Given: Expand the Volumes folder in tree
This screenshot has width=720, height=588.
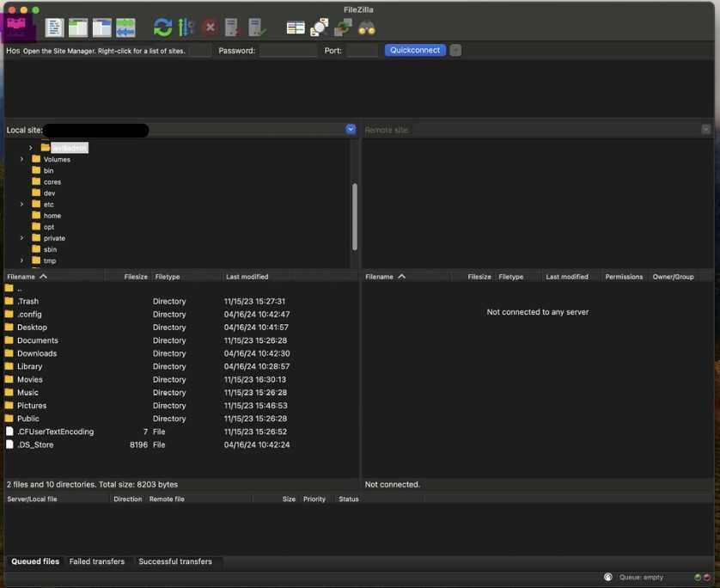Looking at the screenshot, I should click(x=22, y=159).
